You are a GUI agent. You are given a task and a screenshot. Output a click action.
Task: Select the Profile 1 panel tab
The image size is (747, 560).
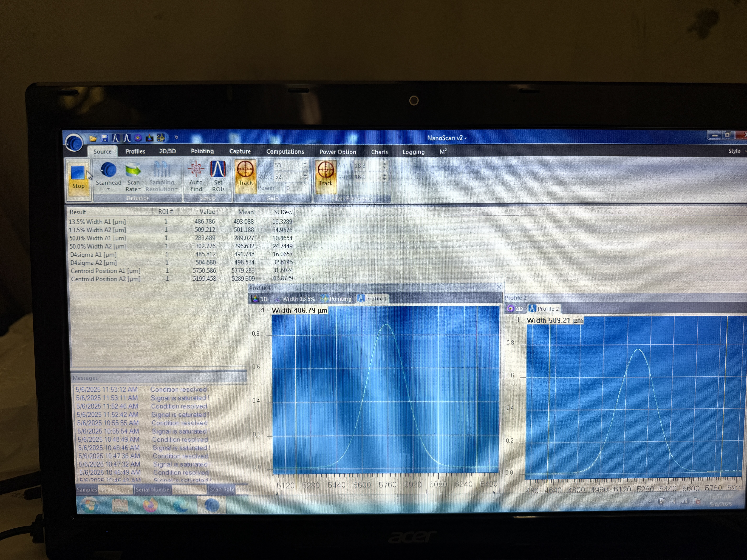pyautogui.click(x=372, y=299)
